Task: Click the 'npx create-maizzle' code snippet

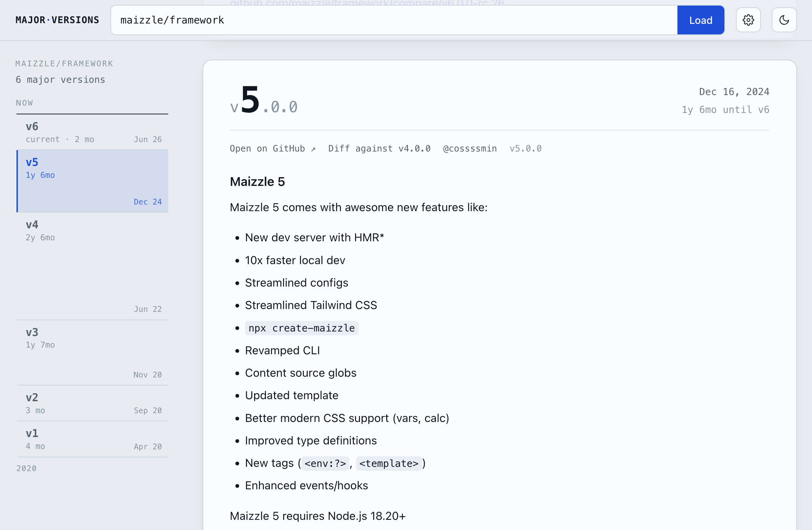Action: click(301, 328)
